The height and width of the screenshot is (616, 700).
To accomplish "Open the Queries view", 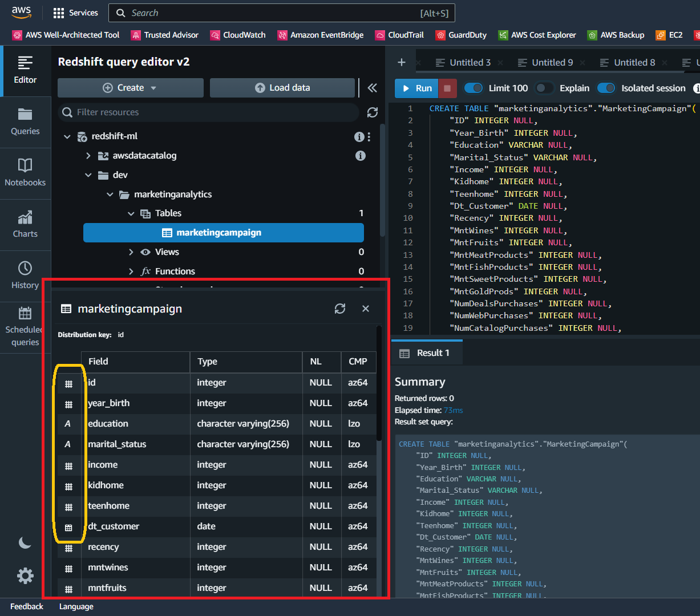I will (25, 122).
